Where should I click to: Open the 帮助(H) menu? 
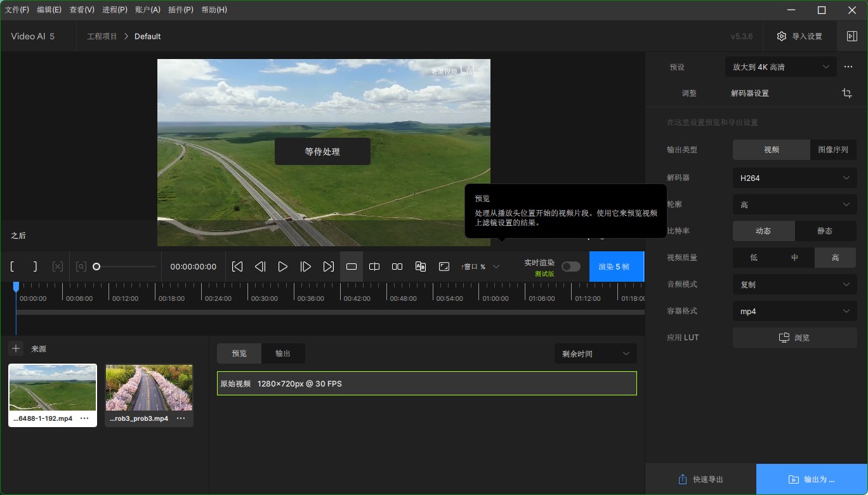[214, 10]
